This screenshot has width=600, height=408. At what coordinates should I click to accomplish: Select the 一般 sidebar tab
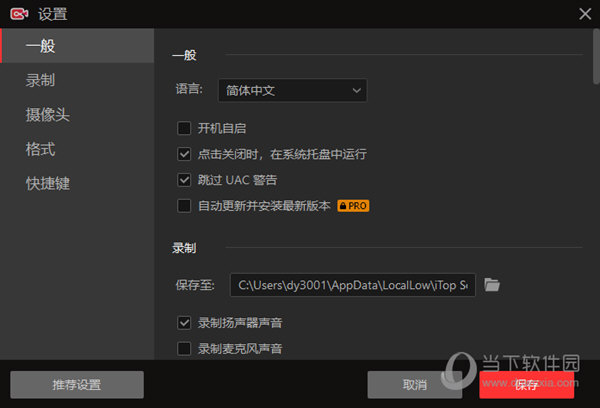coord(77,46)
